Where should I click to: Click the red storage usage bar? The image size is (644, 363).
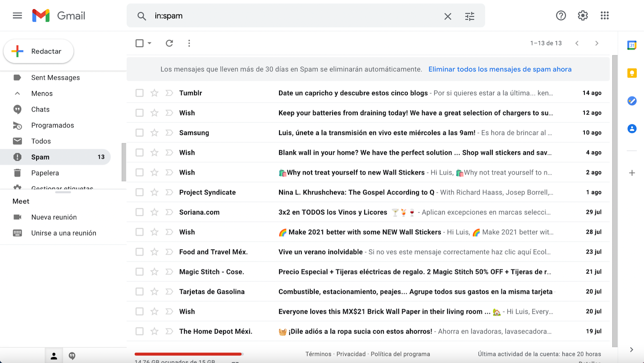[188, 354]
